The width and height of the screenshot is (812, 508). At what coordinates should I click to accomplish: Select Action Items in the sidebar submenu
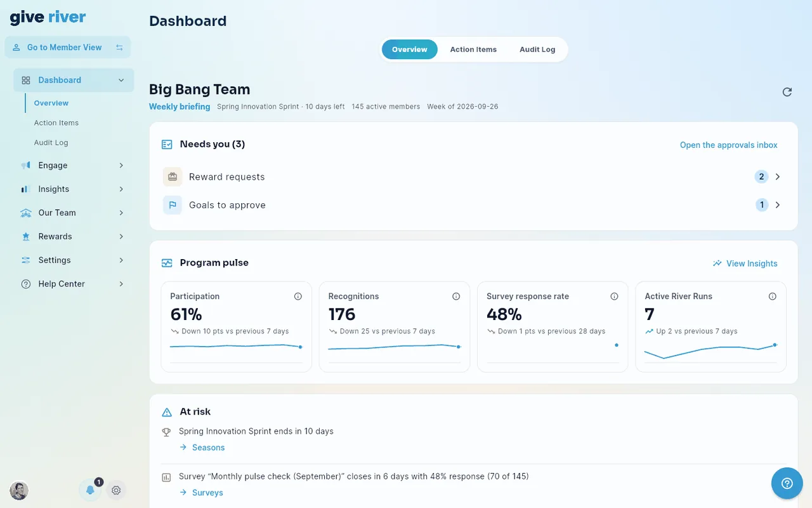[x=56, y=123]
